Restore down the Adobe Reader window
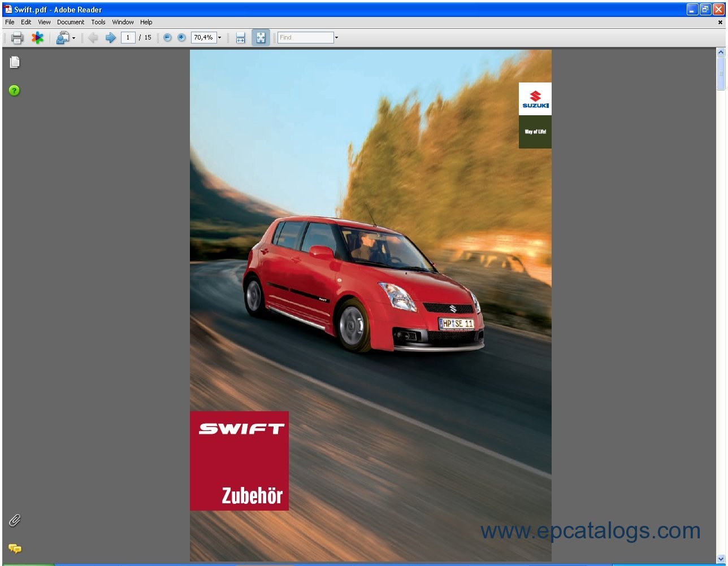Screen dimensions: 728x566 [x=705, y=9]
